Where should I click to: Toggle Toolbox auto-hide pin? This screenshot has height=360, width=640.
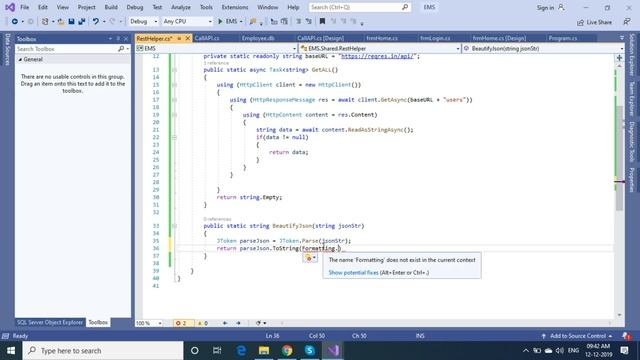[118, 39]
